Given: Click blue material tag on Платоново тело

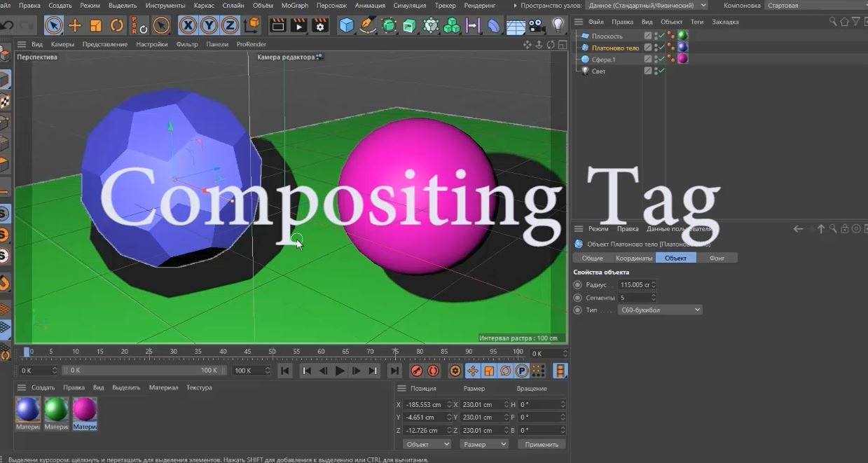Looking at the screenshot, I should tap(682, 48).
